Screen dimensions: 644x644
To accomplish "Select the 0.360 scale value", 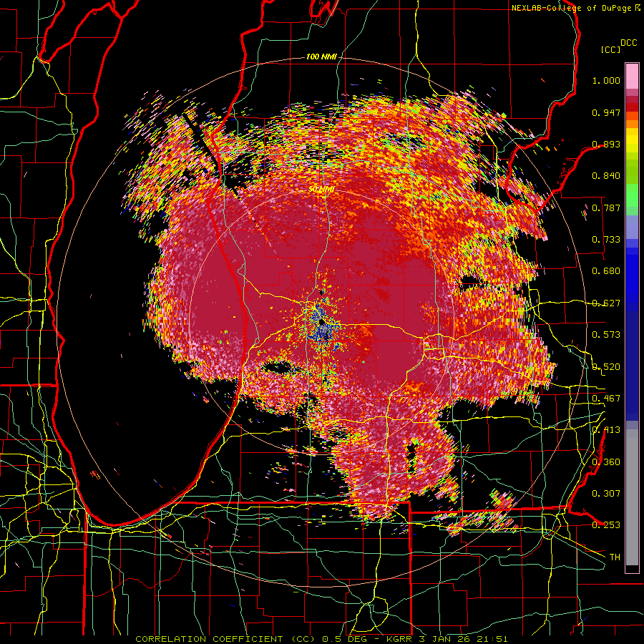I will coord(606,462).
